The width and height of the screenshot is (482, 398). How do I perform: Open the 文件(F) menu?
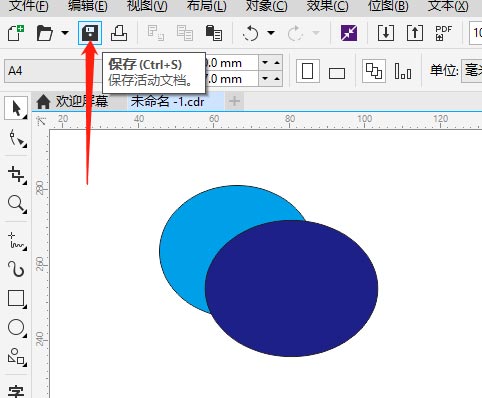[x=29, y=6]
